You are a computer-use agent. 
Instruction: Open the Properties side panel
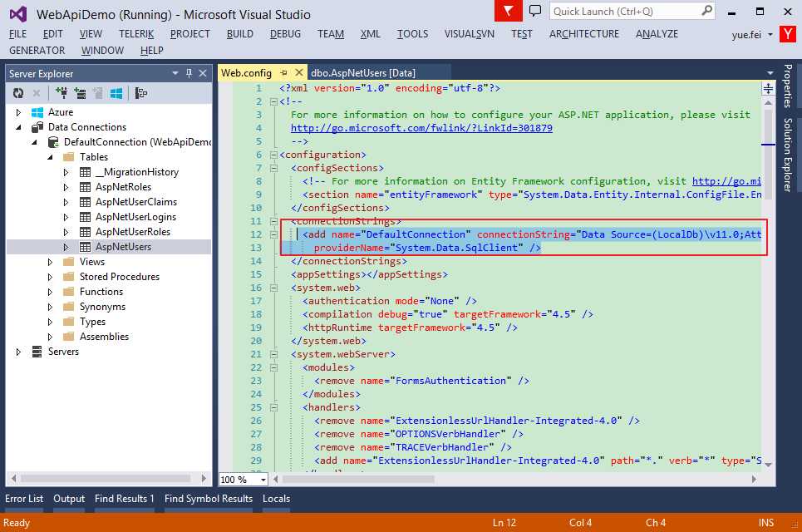(788, 86)
